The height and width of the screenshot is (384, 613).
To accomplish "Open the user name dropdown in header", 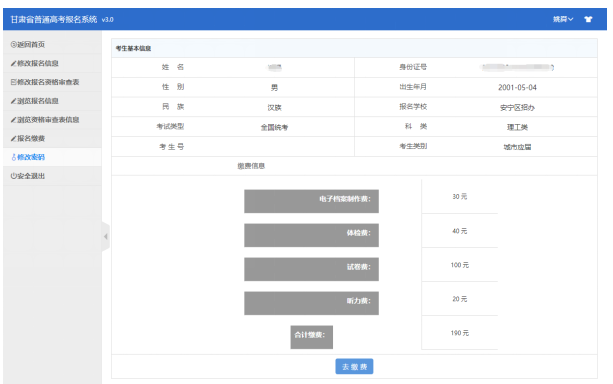I will [x=563, y=19].
